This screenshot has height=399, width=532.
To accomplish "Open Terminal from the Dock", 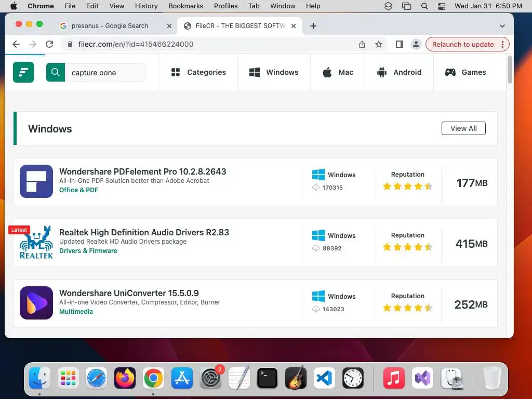I will coord(268,378).
